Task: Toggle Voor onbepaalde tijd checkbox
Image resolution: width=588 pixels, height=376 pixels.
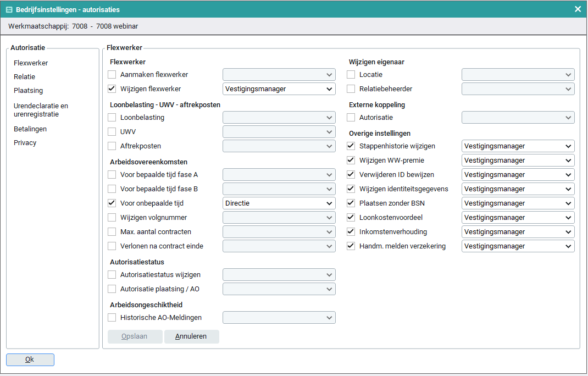Action: (112, 203)
